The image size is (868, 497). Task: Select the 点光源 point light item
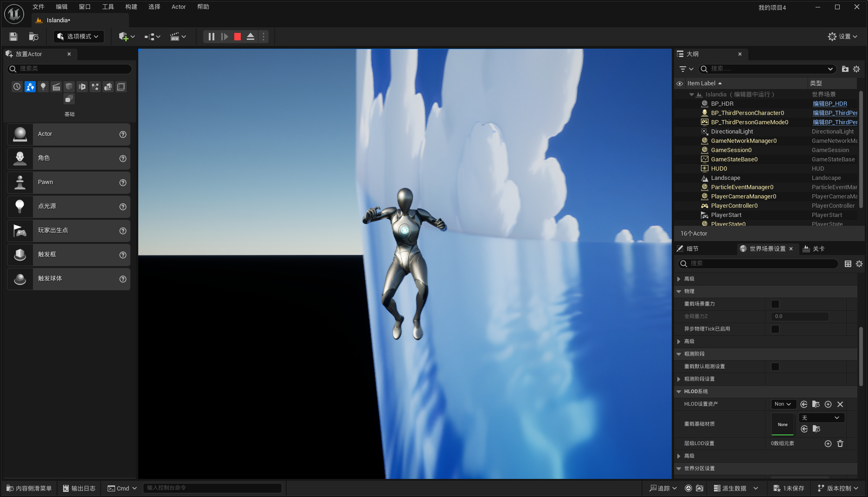69,207
